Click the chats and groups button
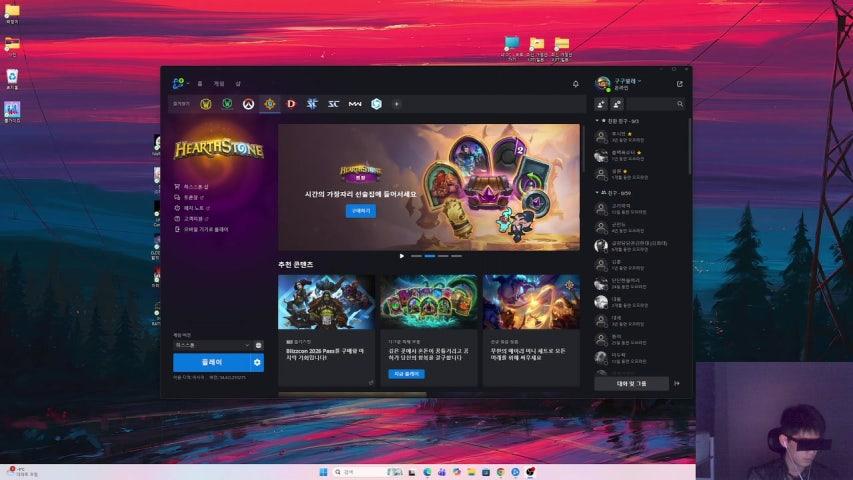Screen dimensions: 853x480 (632, 384)
